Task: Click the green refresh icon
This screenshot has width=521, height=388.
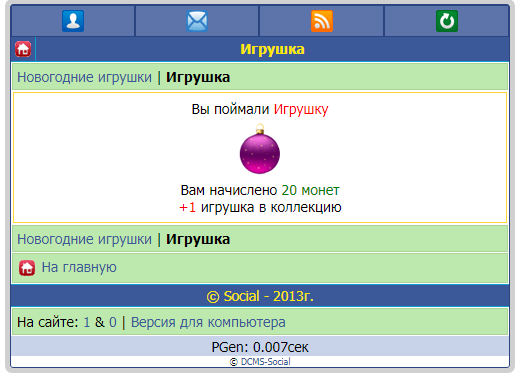Action: click(447, 21)
